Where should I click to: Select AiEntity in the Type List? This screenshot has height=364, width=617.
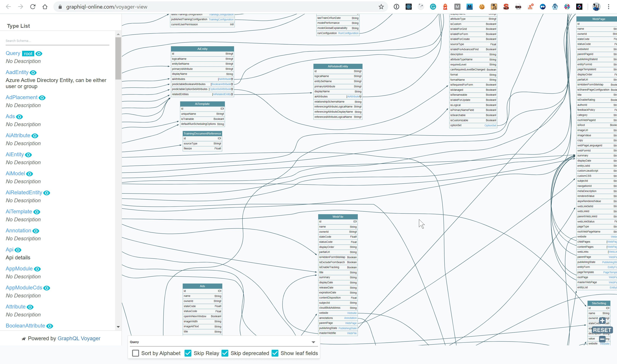pyautogui.click(x=15, y=155)
